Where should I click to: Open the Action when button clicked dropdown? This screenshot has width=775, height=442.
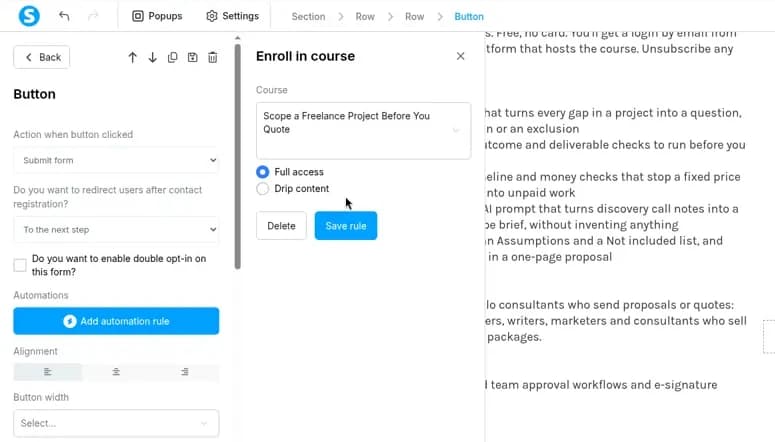pyautogui.click(x=116, y=160)
